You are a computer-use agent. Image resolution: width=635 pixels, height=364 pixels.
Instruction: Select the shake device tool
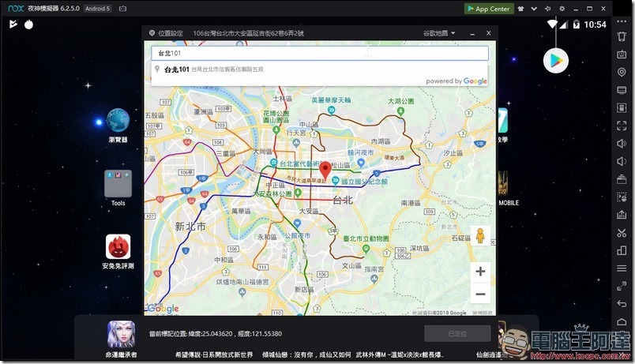point(622,36)
